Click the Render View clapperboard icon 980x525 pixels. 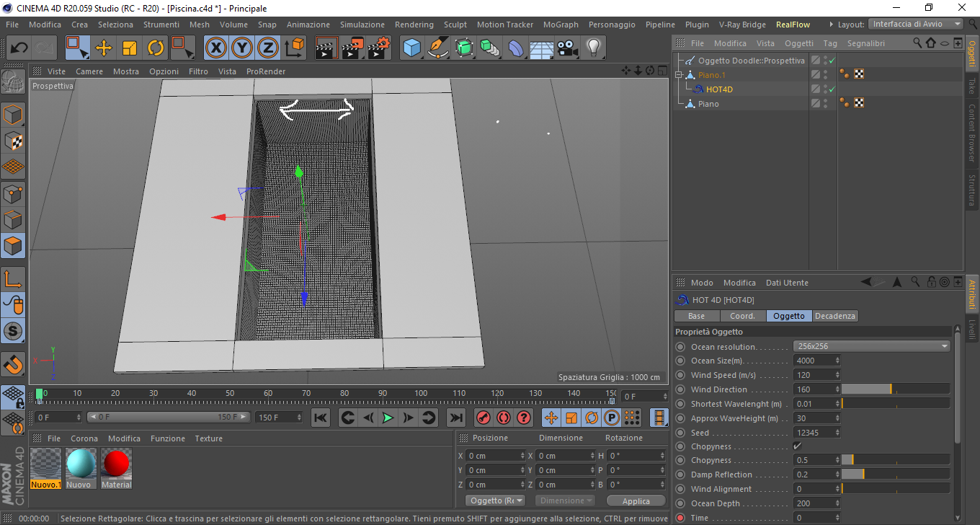(327, 48)
